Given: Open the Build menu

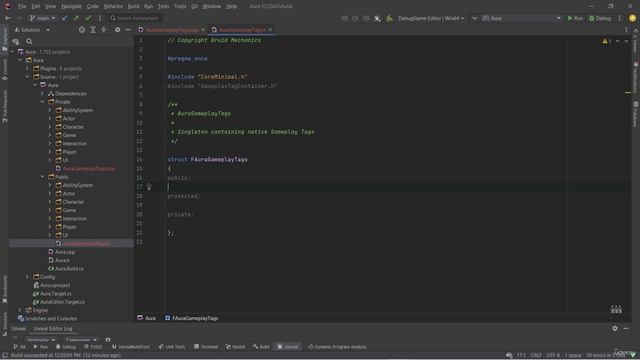Looking at the screenshot, I should (x=133, y=6).
